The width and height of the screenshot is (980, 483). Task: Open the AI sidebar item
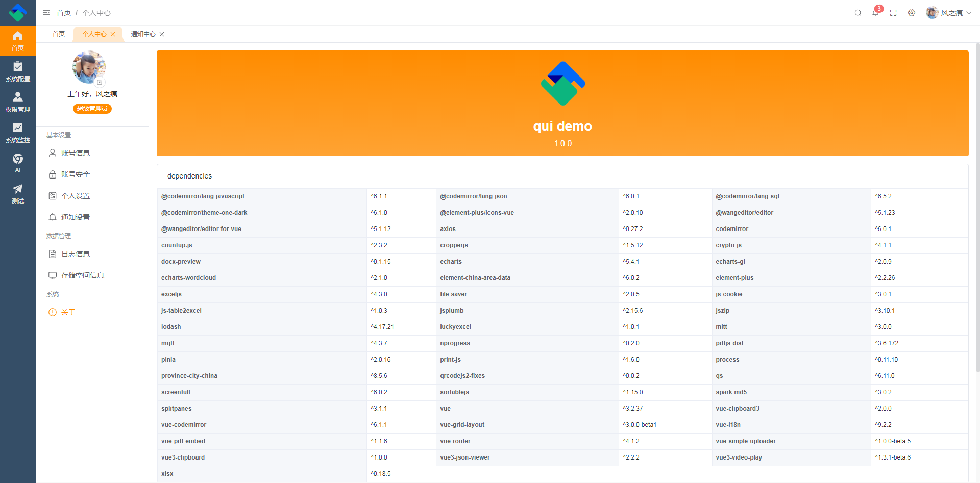coord(18,163)
